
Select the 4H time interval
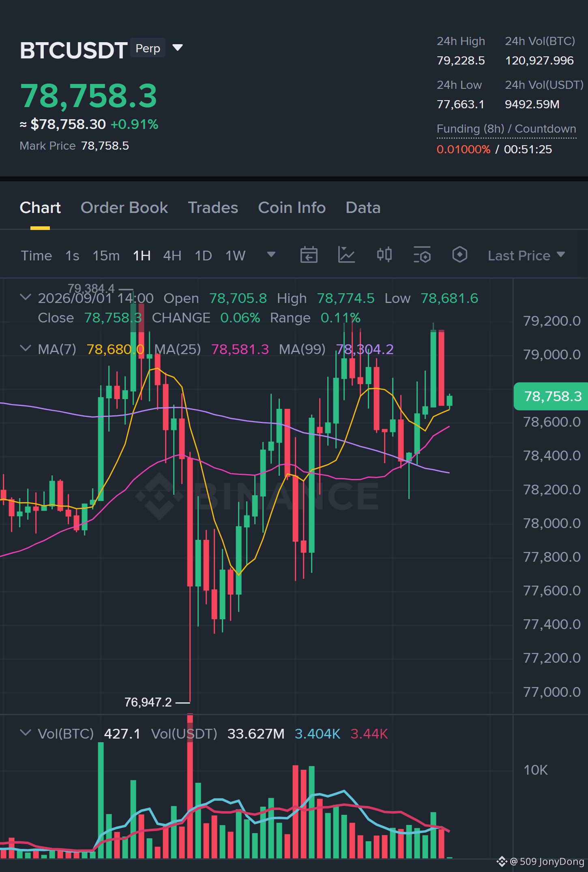(172, 256)
